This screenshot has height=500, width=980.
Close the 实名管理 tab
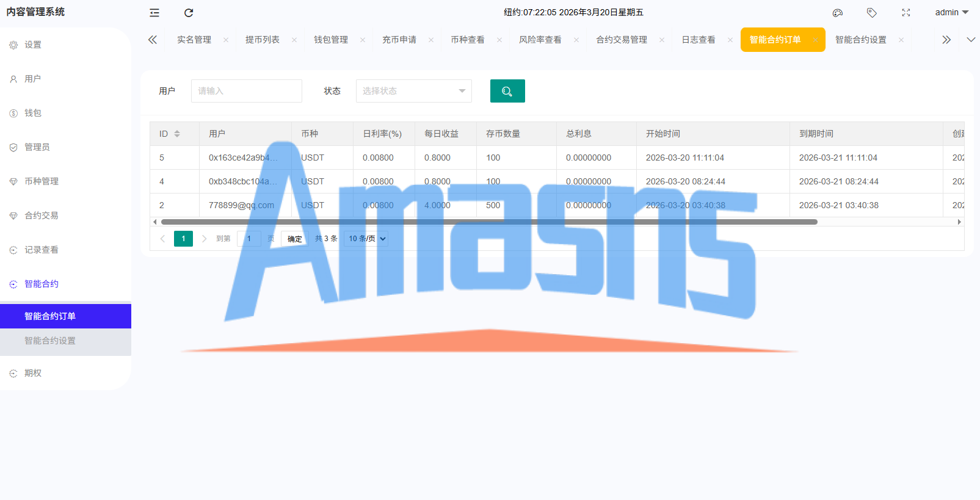[x=226, y=40]
